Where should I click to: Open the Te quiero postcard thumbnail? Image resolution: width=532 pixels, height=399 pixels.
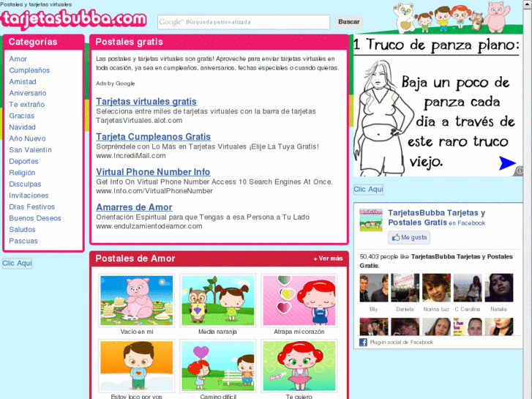(x=299, y=366)
